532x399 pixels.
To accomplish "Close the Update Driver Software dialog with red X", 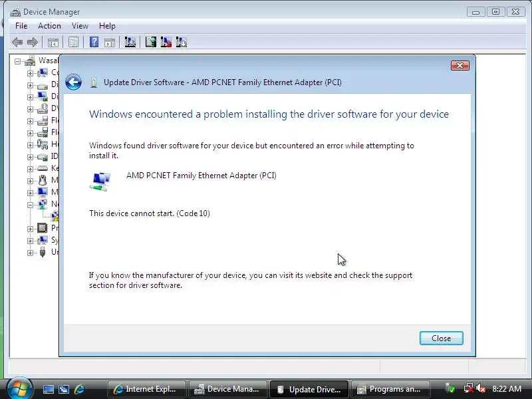I will point(460,65).
